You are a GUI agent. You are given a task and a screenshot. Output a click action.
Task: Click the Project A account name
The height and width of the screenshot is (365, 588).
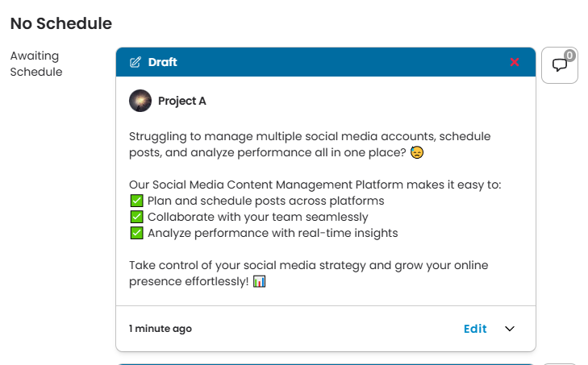[x=181, y=101]
